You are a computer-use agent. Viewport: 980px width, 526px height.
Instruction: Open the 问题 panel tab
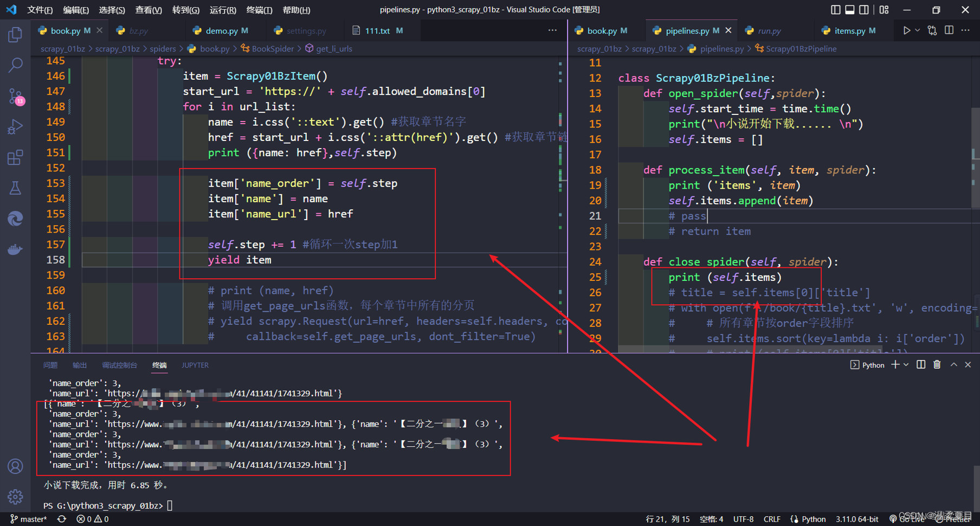pos(50,365)
